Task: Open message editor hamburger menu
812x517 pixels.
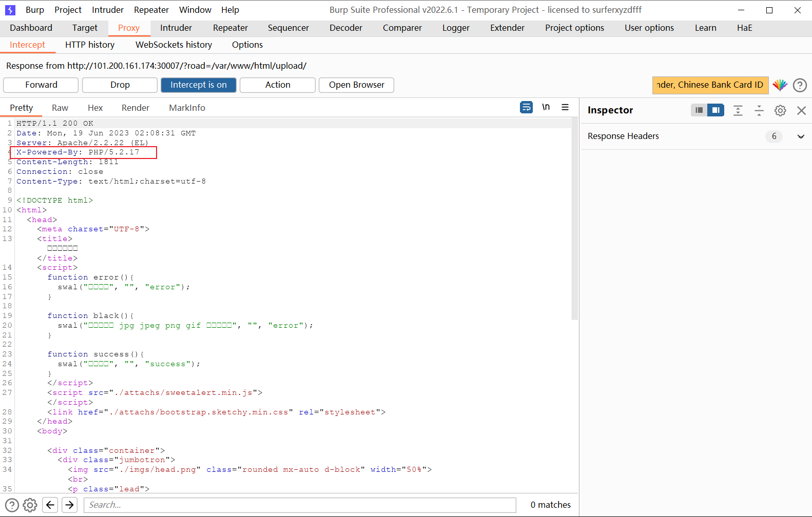Action: tap(565, 107)
